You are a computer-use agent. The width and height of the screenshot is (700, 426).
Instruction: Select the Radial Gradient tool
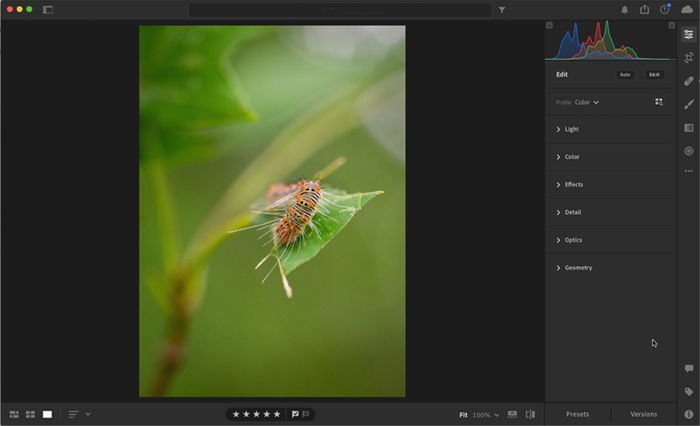[688, 151]
